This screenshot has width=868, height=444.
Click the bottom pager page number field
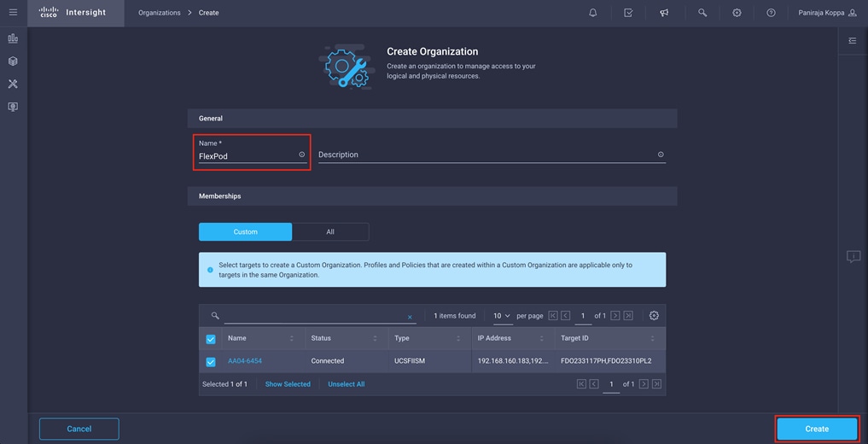coord(612,384)
